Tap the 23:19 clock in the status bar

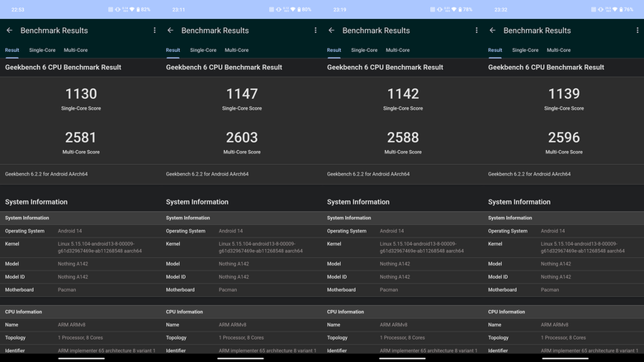[x=339, y=9]
